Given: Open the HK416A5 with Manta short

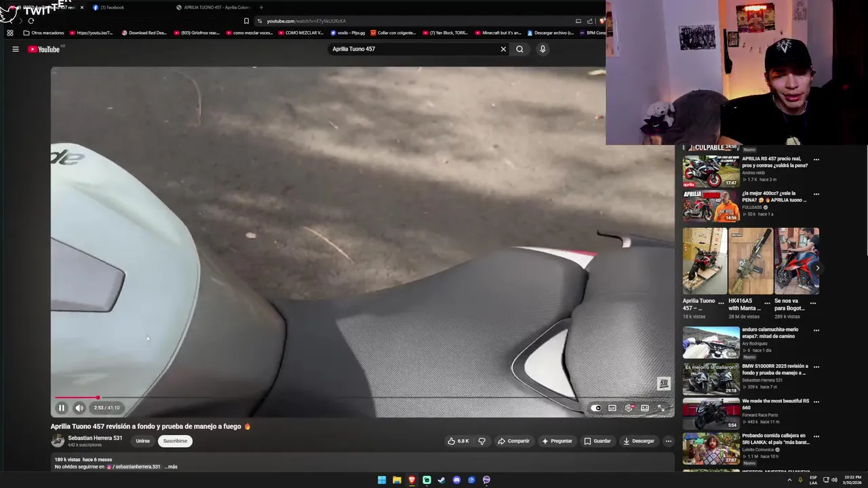Looking at the screenshot, I should [x=750, y=261].
